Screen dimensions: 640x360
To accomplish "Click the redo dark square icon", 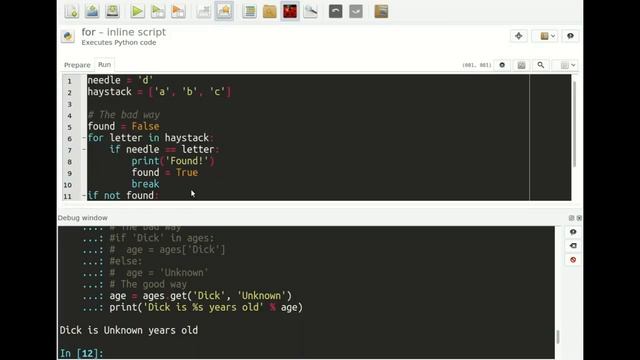I will coord(356,11).
